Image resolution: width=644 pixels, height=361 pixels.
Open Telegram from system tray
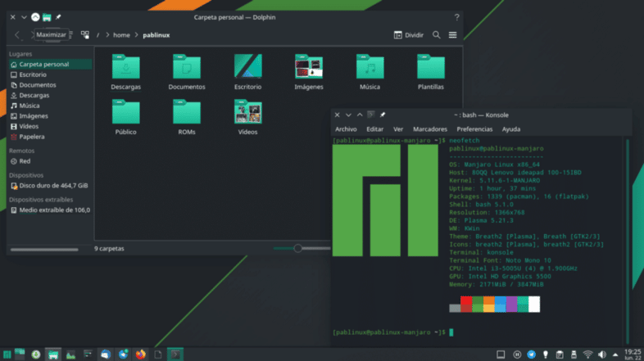[531, 354]
